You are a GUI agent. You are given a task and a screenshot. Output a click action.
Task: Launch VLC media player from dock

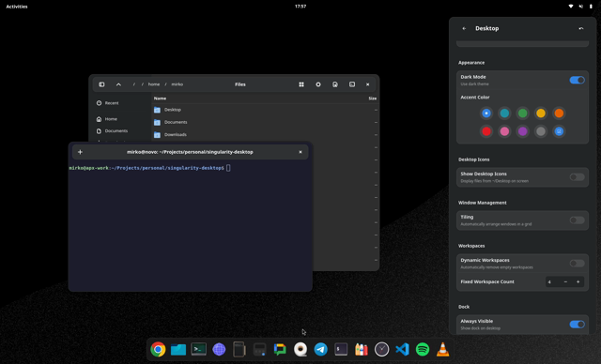click(442, 349)
